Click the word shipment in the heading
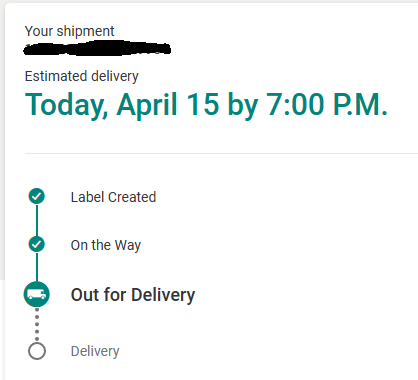The height and width of the screenshot is (380, 418). point(85,31)
